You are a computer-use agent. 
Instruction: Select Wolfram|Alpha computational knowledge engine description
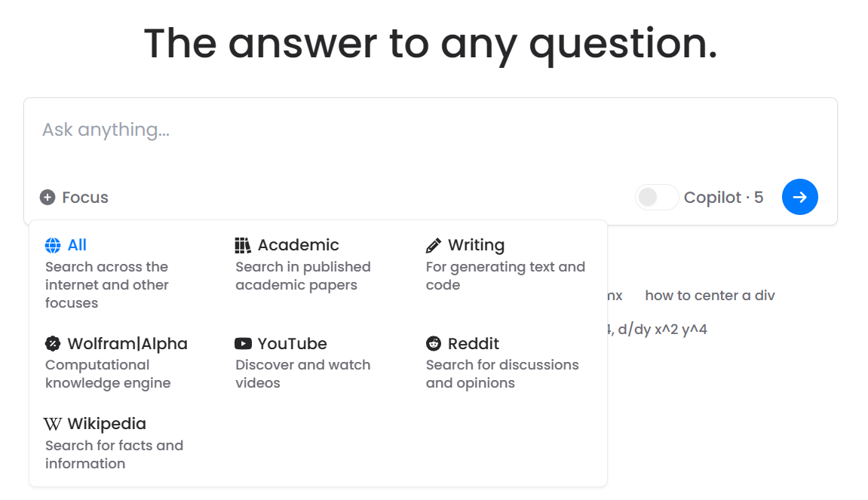coord(108,374)
